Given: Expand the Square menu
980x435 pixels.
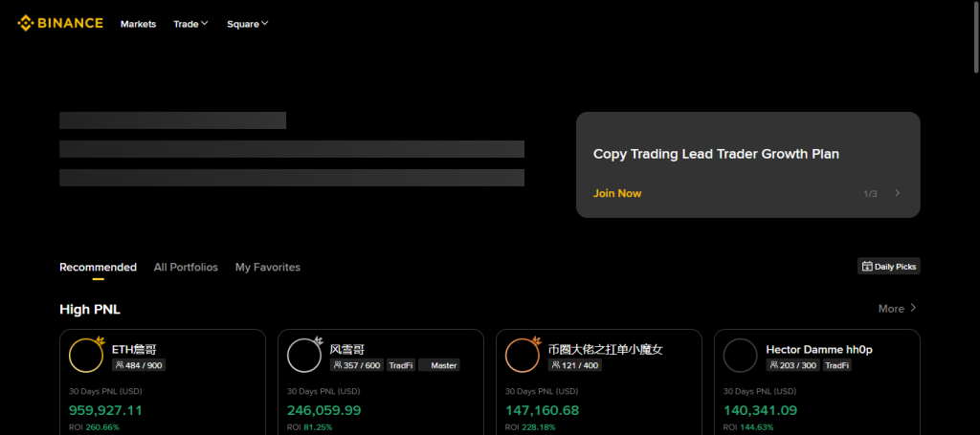Looking at the screenshot, I should click(x=248, y=24).
